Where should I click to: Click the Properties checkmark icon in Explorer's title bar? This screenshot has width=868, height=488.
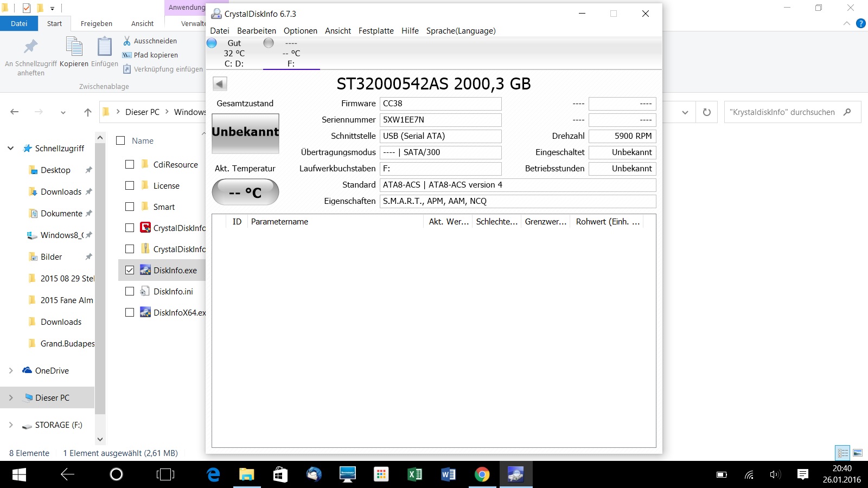click(x=27, y=8)
